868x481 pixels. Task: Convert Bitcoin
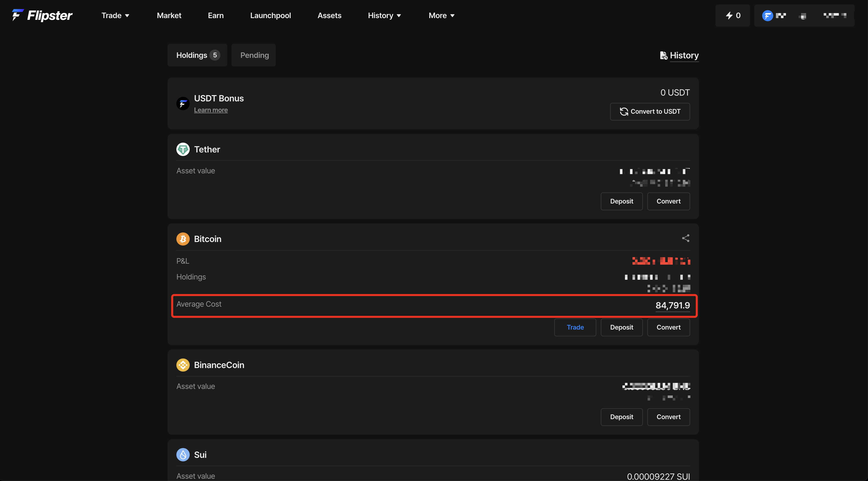(x=668, y=327)
